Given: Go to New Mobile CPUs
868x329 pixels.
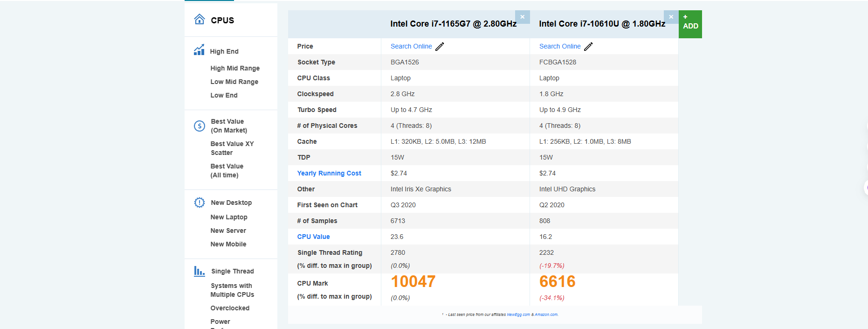Looking at the screenshot, I should tap(228, 244).
